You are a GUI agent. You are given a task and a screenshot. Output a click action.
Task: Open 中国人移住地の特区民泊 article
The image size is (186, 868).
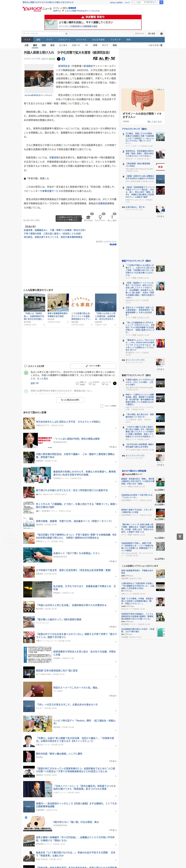76,456
